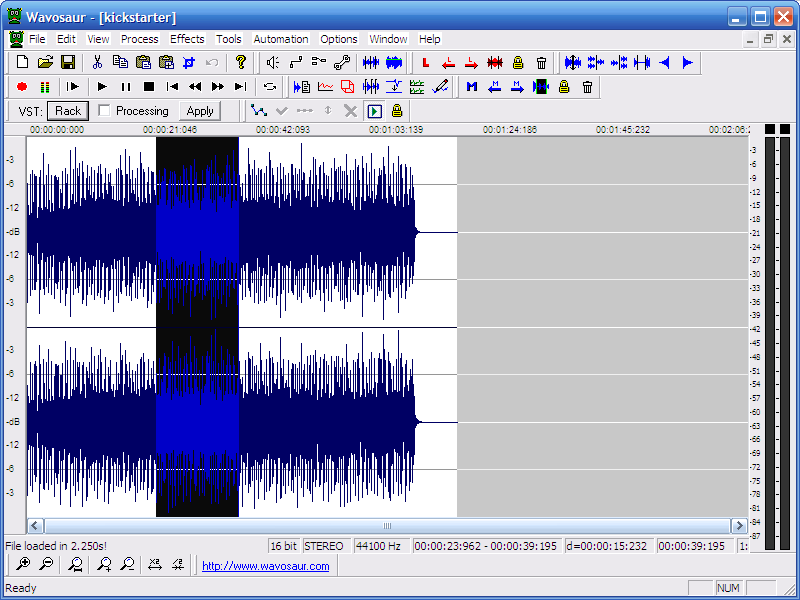This screenshot has height=600, width=800.
Task: Open the volume speaker icon in the toolbar
Action: [x=273, y=62]
